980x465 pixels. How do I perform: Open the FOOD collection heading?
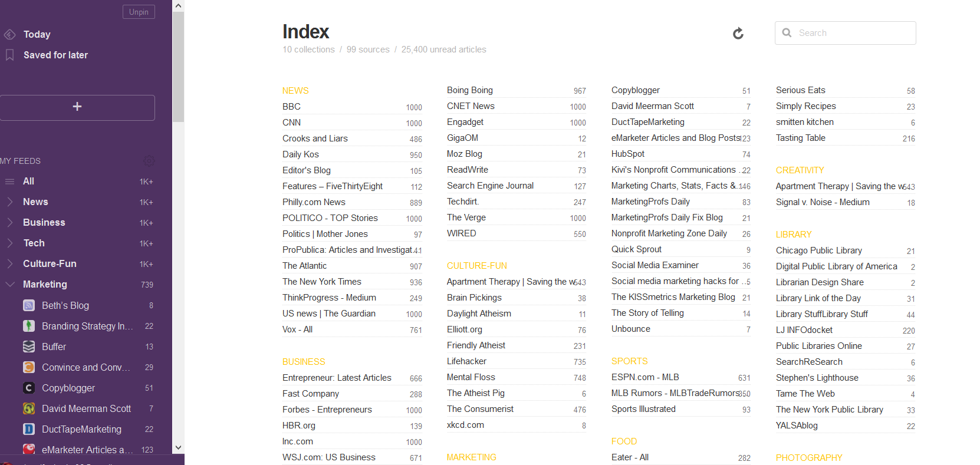click(624, 441)
